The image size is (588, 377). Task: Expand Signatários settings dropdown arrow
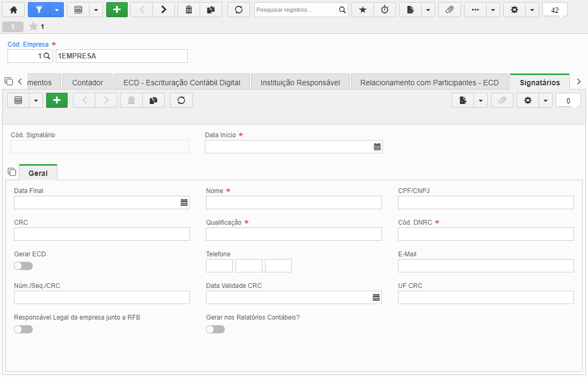546,100
